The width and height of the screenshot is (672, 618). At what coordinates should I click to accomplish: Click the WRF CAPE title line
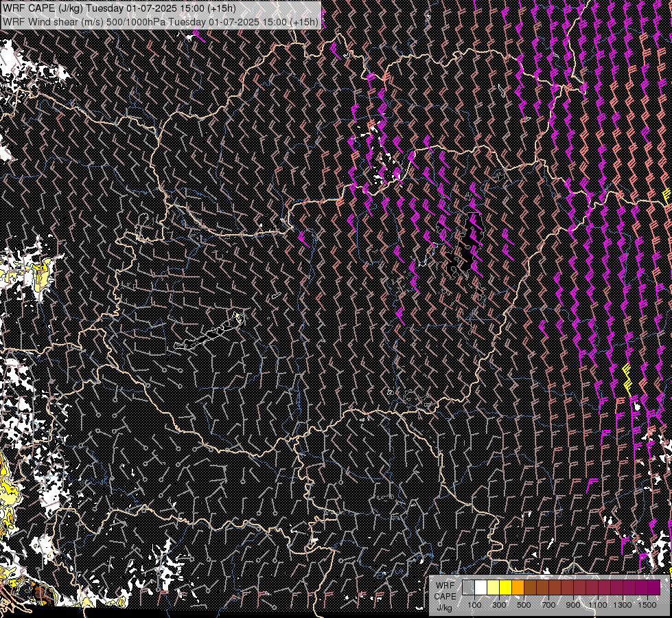[119, 8]
